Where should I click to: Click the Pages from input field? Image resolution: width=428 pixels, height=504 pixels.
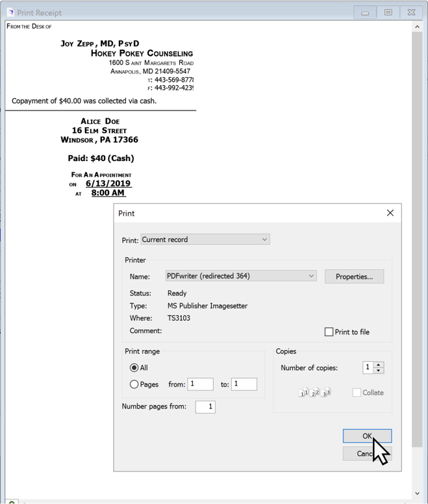[x=200, y=384]
